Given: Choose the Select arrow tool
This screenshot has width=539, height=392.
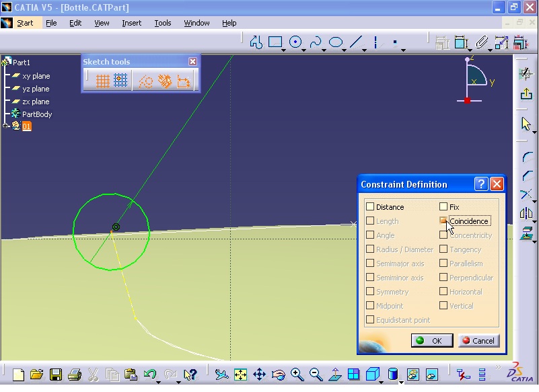Looking at the screenshot, I should tap(526, 124).
